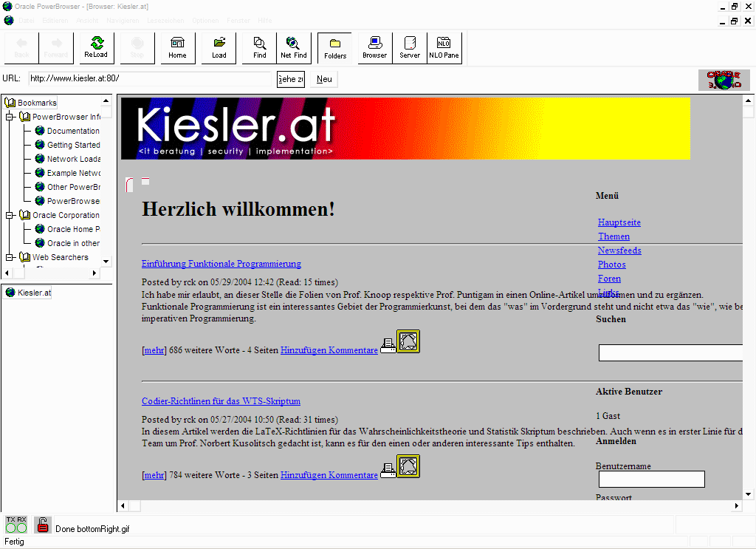The height and width of the screenshot is (549, 756).
Task: Click the Server toolbar icon
Action: [x=410, y=48]
